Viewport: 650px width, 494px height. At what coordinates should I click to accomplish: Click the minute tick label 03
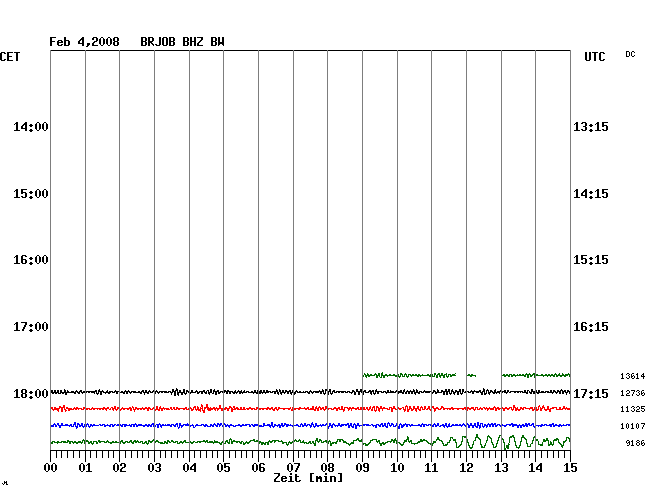tap(155, 468)
